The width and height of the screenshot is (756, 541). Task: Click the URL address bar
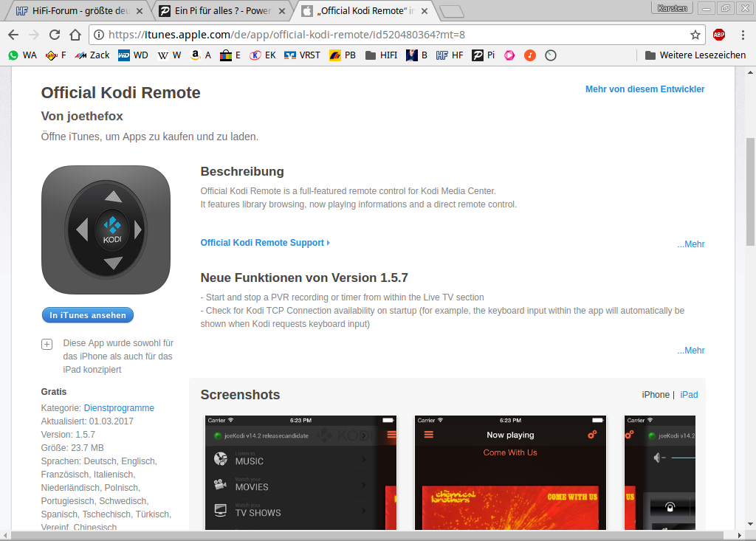391,35
